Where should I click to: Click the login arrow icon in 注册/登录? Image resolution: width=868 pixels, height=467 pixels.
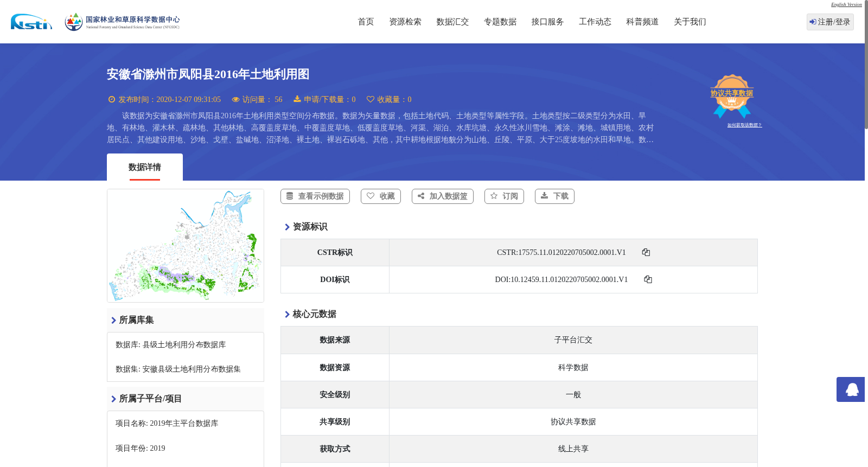pyautogui.click(x=813, y=22)
